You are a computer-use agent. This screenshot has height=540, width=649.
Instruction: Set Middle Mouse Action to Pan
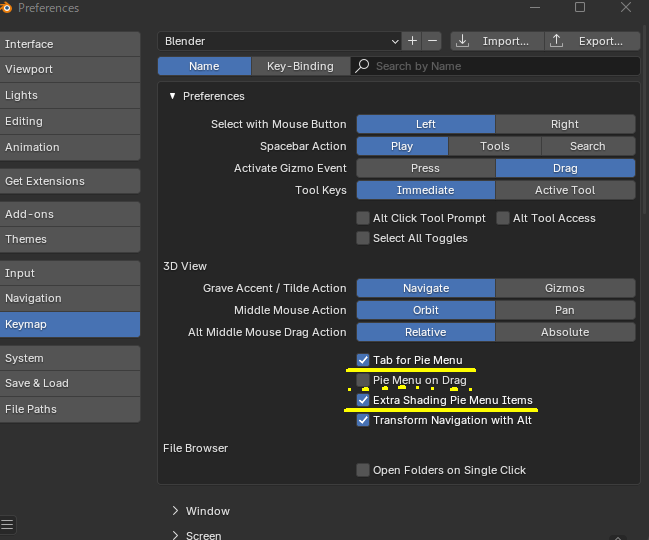coord(565,310)
